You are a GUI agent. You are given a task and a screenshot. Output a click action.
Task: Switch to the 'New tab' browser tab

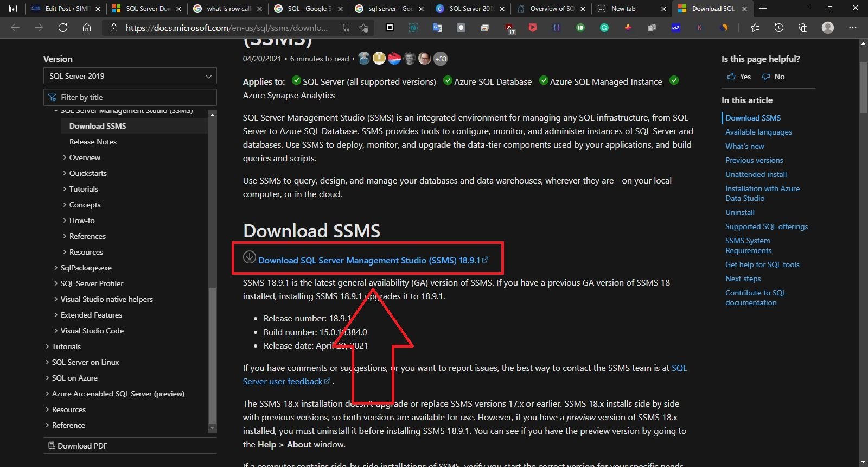tap(631, 9)
